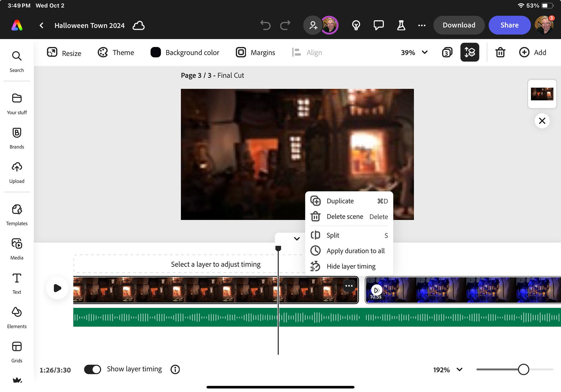Open the Margins settings
This screenshot has width=561, height=392.
pos(255,53)
